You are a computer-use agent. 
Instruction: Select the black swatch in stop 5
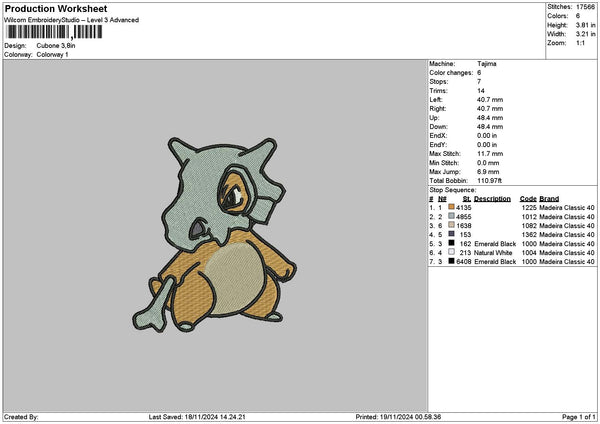tap(451, 243)
